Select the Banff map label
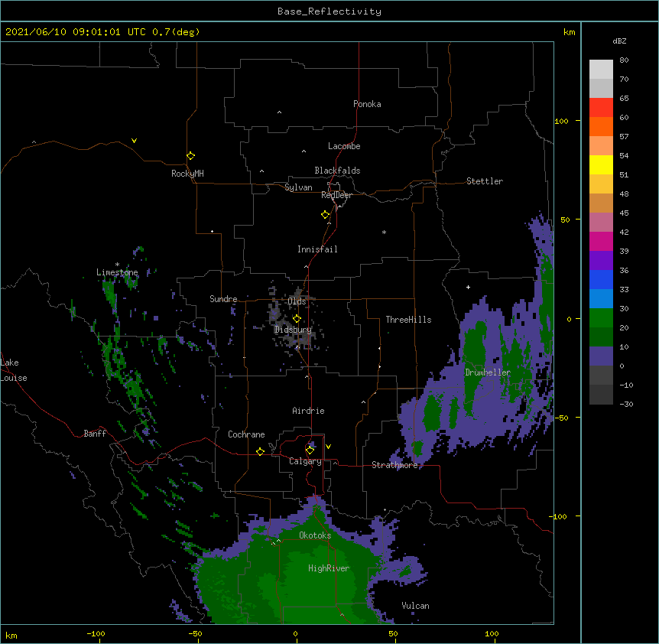This screenshot has width=659, height=644. pos(95,434)
